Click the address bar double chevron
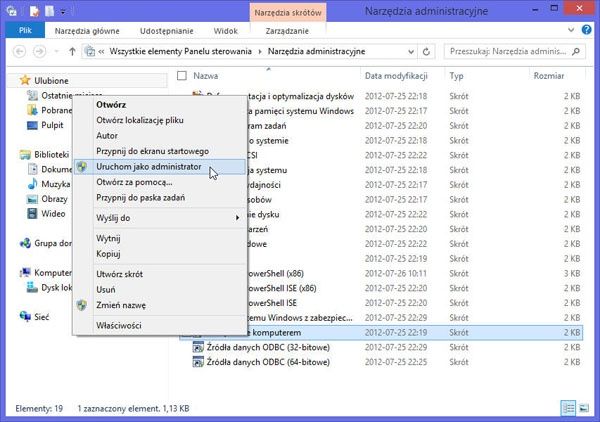 (x=101, y=51)
